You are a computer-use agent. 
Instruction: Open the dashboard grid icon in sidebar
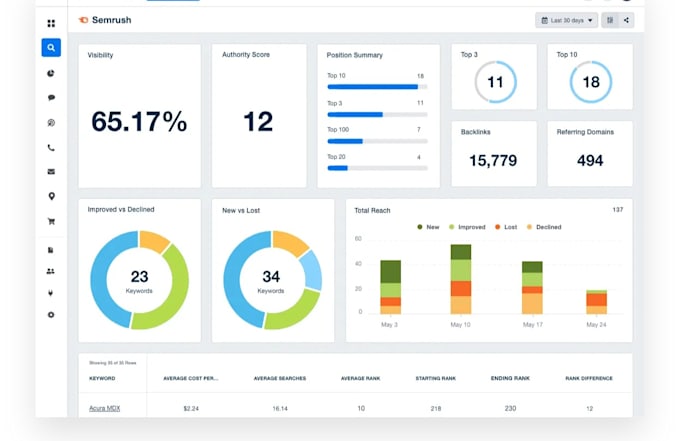pos(51,23)
